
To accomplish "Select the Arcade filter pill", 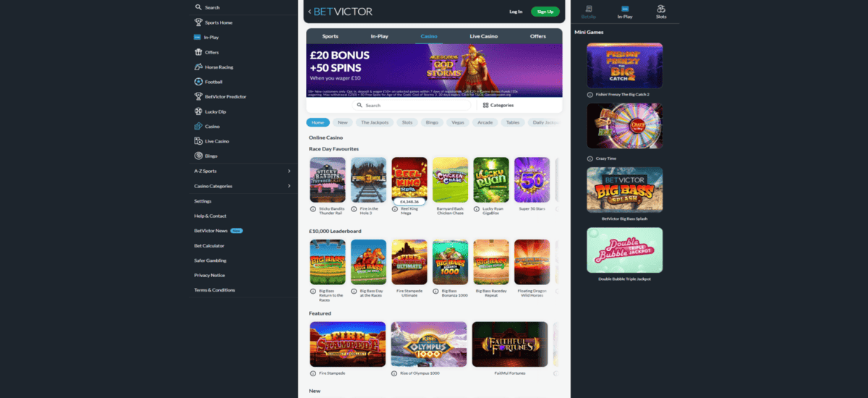I will click(485, 122).
